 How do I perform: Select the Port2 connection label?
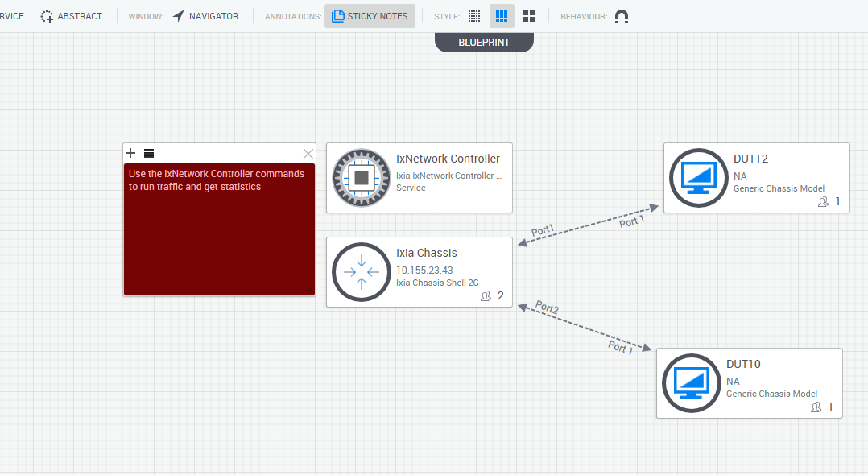pyautogui.click(x=547, y=308)
